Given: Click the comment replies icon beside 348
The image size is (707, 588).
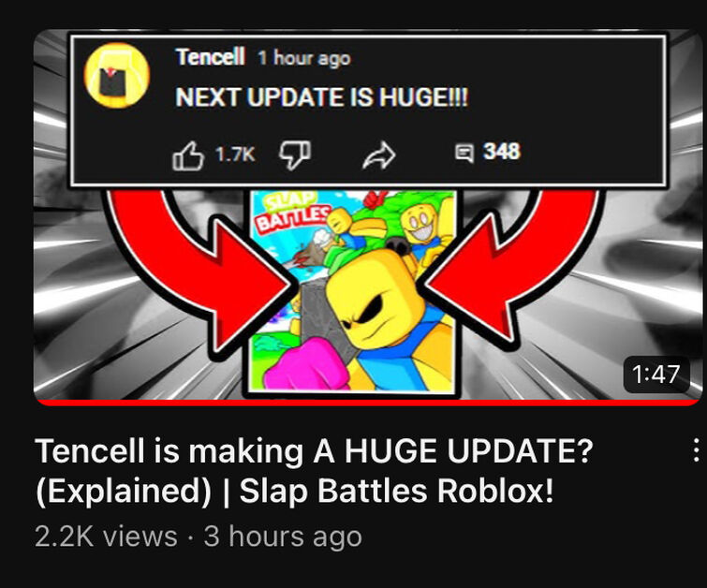Looking at the screenshot, I should [464, 153].
